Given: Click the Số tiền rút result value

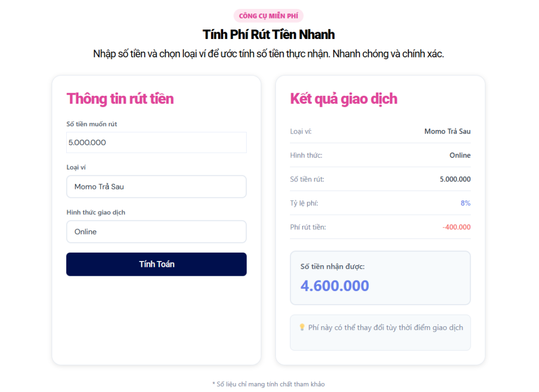Looking at the screenshot, I should [455, 179].
